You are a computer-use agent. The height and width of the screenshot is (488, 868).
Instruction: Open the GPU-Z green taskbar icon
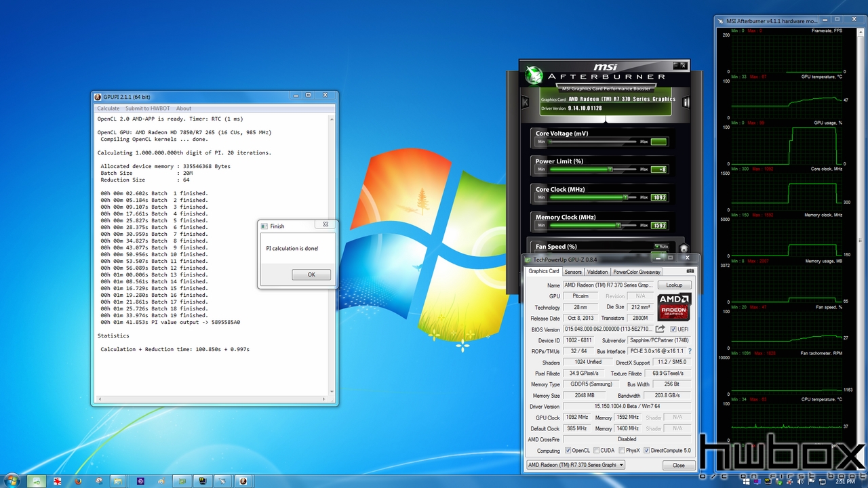pos(182,481)
